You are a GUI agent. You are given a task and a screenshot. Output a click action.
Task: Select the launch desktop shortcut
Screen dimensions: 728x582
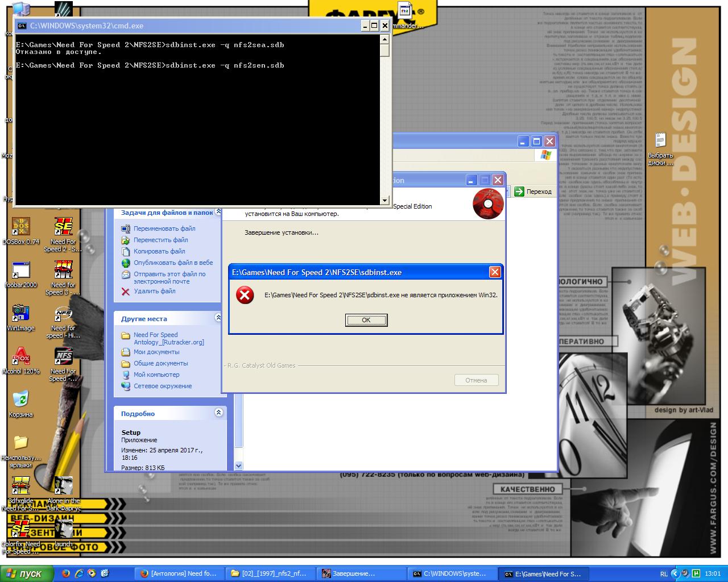coord(63,534)
